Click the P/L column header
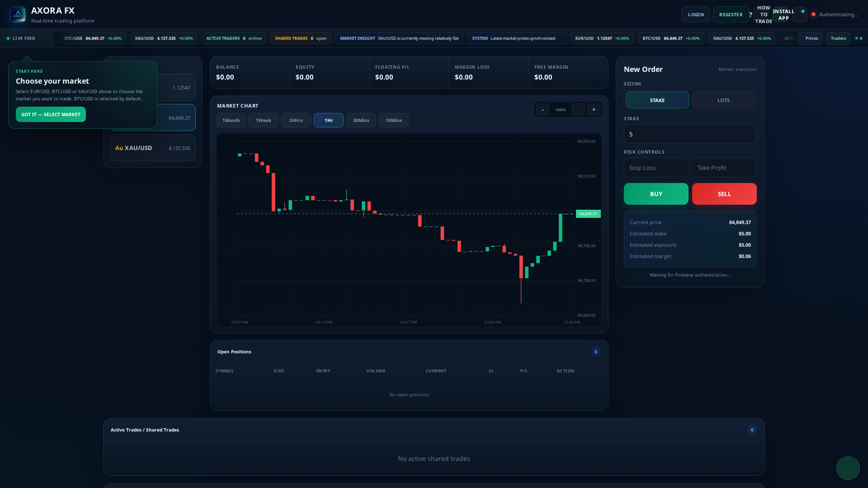The image size is (868, 488). point(524,371)
